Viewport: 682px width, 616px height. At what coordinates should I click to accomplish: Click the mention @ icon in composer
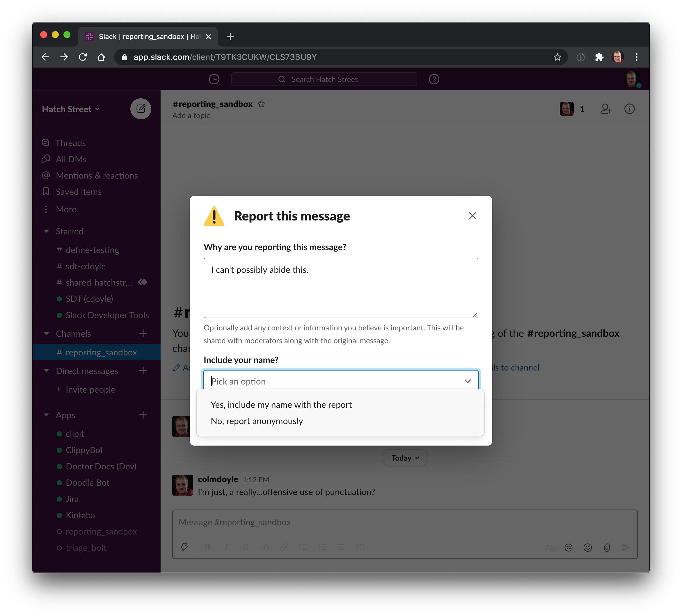pyautogui.click(x=568, y=547)
